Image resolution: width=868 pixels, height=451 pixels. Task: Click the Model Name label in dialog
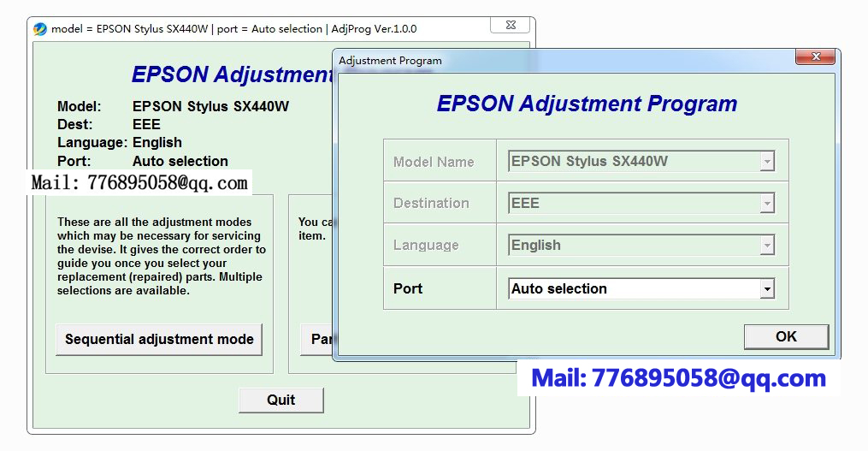pyautogui.click(x=434, y=162)
